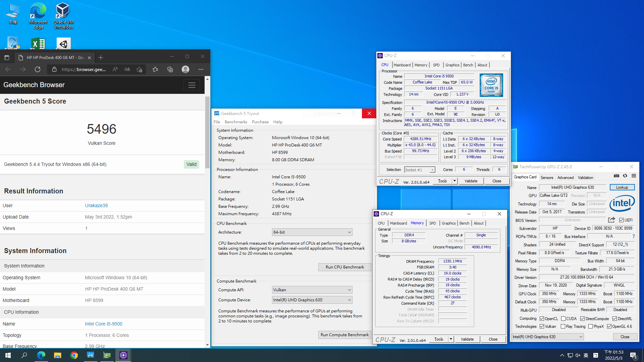
Task: Expand Tools arrow in CPU-Z CPU window
Action: (x=454, y=181)
